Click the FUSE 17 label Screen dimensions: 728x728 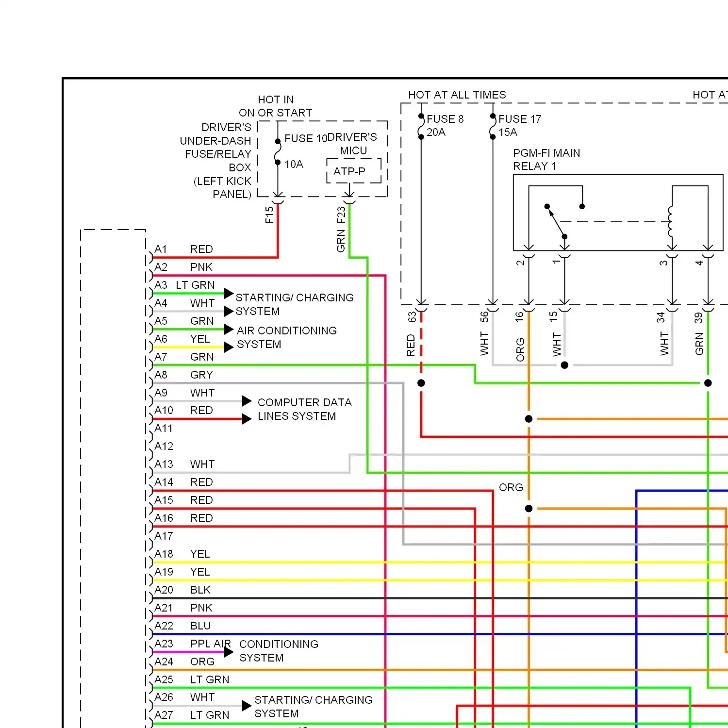[520, 119]
